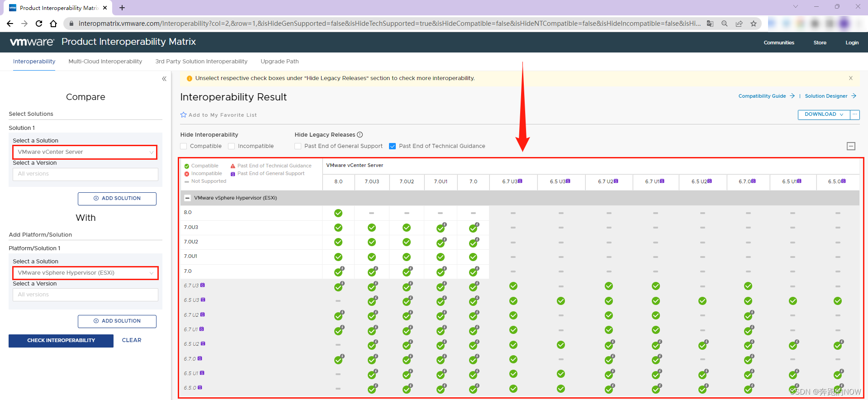Click checkmark for ESXi 6.5 U3 and vCenter 6.5.0
This screenshot has width=868, height=400.
pos(838,301)
